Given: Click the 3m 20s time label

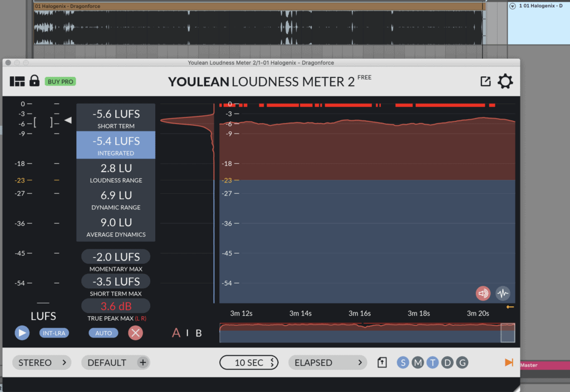Looking at the screenshot, I should [478, 313].
